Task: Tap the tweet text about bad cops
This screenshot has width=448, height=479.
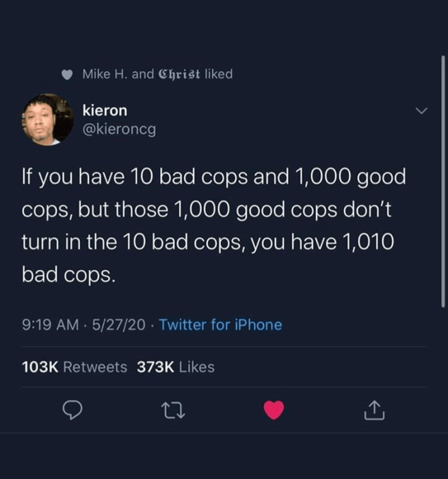Action: point(214,226)
